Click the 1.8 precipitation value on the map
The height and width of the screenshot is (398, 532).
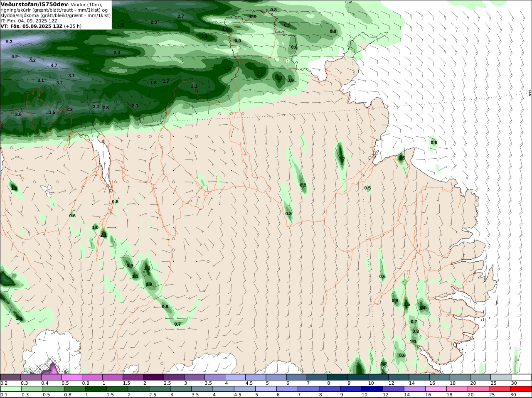click(x=153, y=83)
